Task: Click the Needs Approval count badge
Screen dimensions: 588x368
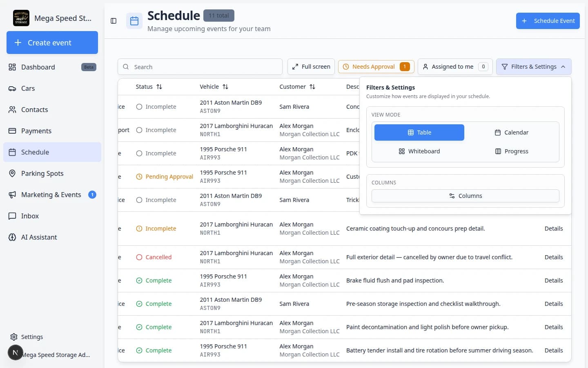Action: (405, 67)
